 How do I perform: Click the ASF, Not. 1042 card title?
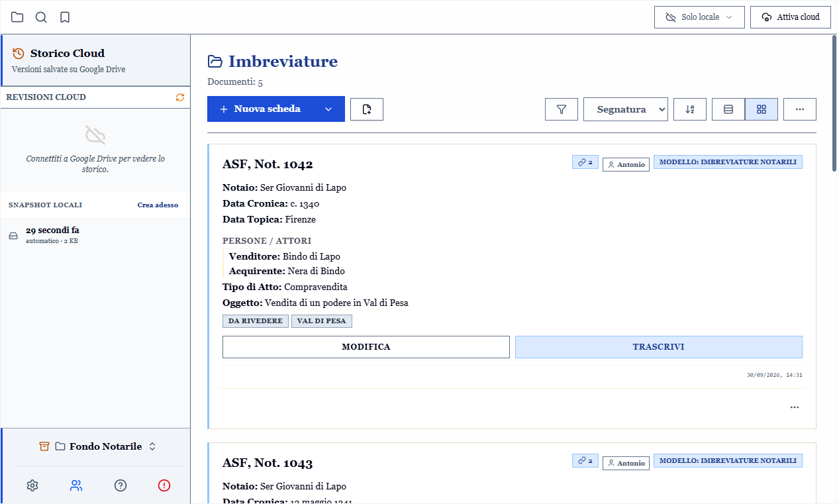point(268,164)
